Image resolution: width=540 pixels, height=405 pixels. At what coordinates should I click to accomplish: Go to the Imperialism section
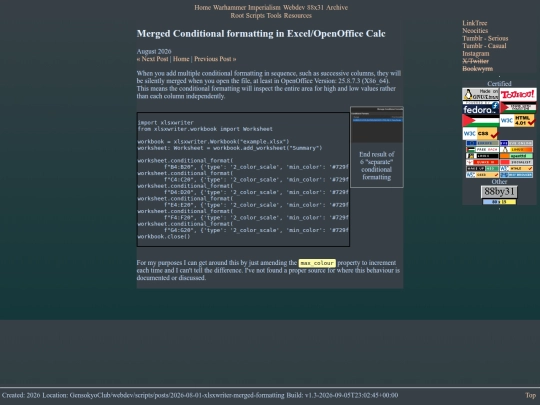coord(264,8)
